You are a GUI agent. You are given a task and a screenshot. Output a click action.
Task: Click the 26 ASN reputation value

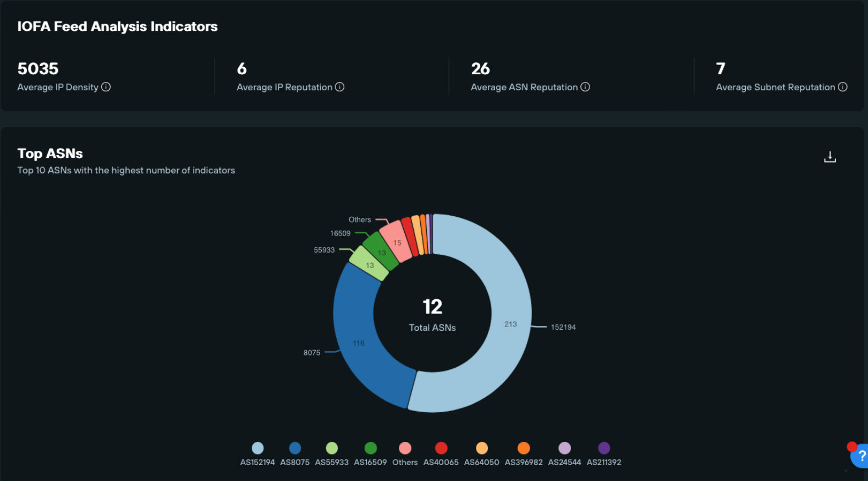[x=480, y=69]
